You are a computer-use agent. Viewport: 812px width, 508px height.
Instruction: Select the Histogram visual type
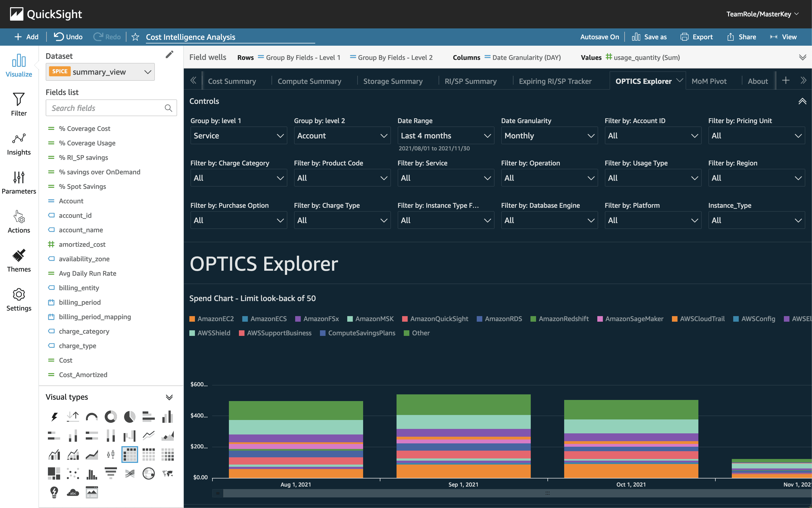click(92, 473)
